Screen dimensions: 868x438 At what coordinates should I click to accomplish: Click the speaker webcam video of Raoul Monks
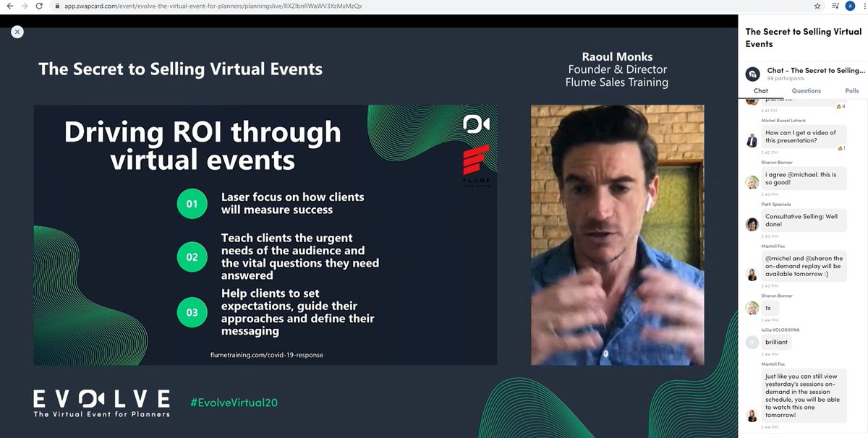coord(618,235)
